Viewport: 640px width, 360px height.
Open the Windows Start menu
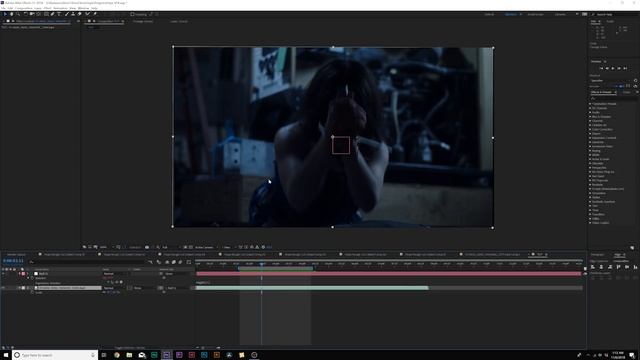[x=6, y=355]
